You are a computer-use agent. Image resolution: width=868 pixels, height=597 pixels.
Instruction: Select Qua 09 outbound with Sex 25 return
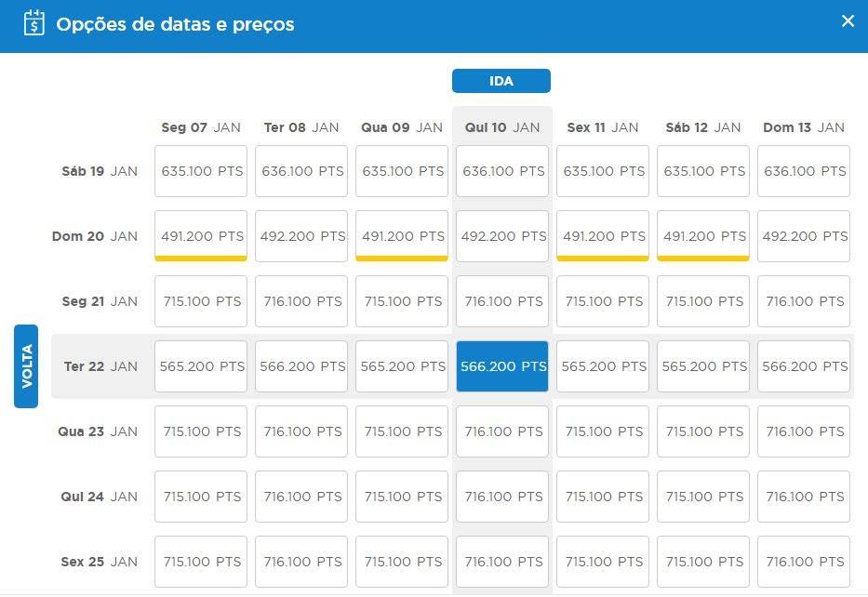pos(402,562)
